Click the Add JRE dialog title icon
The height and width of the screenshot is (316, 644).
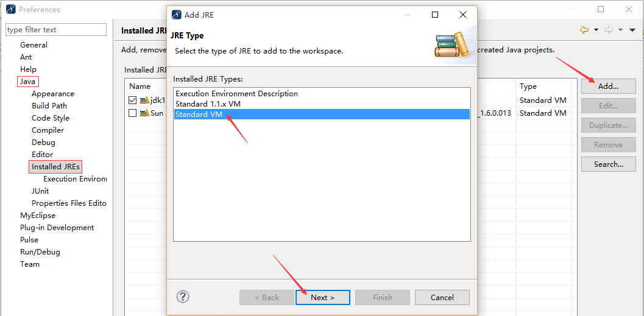point(176,15)
